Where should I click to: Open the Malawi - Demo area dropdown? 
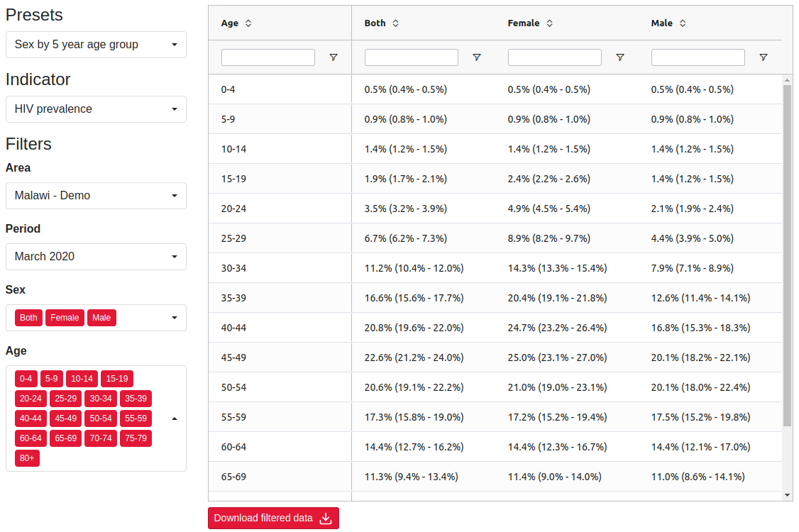coord(96,196)
